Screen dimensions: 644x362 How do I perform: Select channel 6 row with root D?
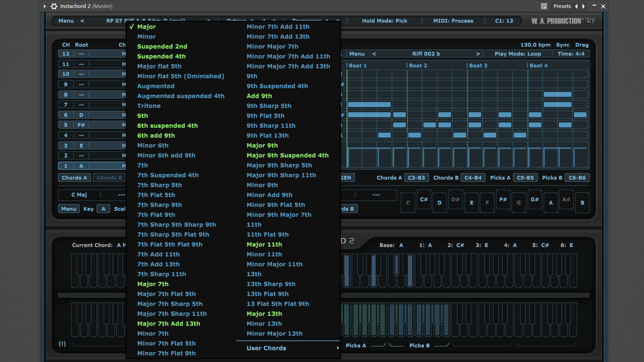point(92,115)
